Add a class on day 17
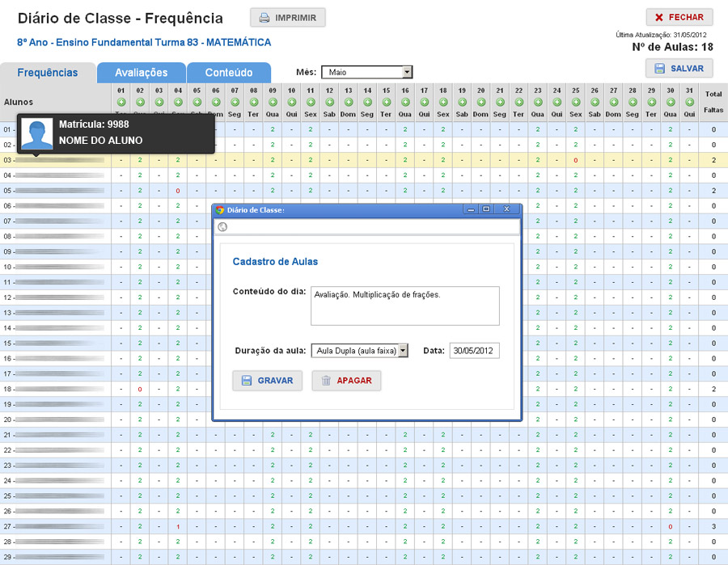The width and height of the screenshot is (728, 565). click(425, 102)
